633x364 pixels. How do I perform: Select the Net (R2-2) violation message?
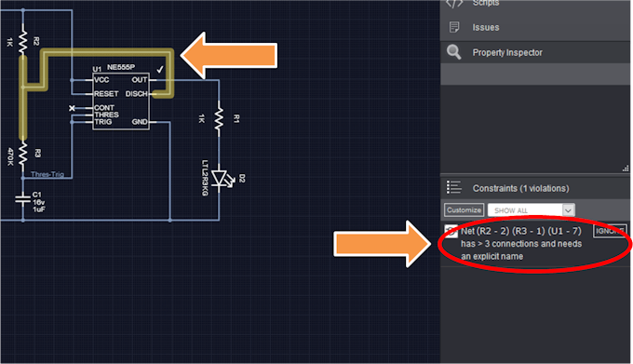click(521, 244)
